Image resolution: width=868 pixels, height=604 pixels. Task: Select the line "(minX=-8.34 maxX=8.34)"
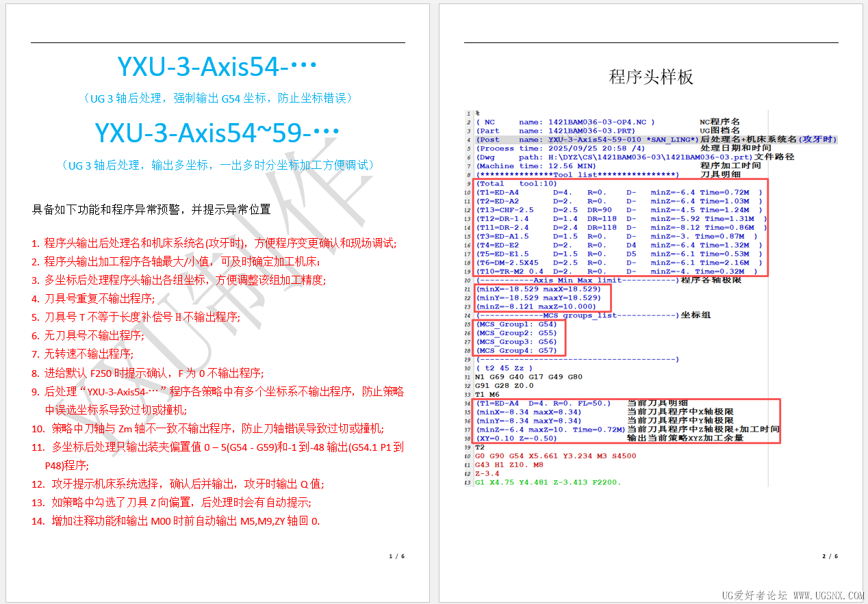[528, 412]
